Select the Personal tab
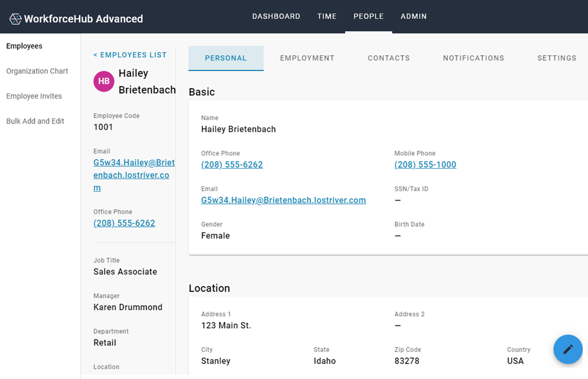Screen dimensions: 588x379 coord(226,58)
